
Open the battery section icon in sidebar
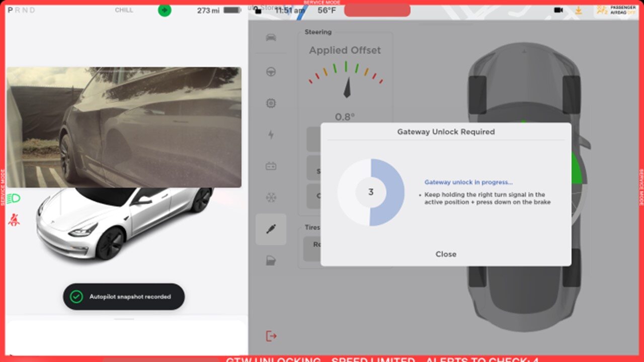pyautogui.click(x=271, y=166)
